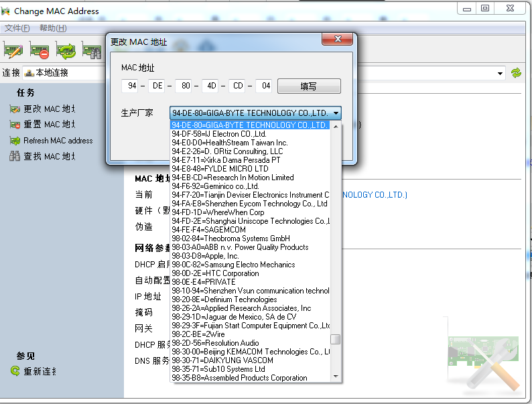Click green refresh icon beside connection dropdown
The height and width of the screenshot is (404, 532).
(x=516, y=73)
